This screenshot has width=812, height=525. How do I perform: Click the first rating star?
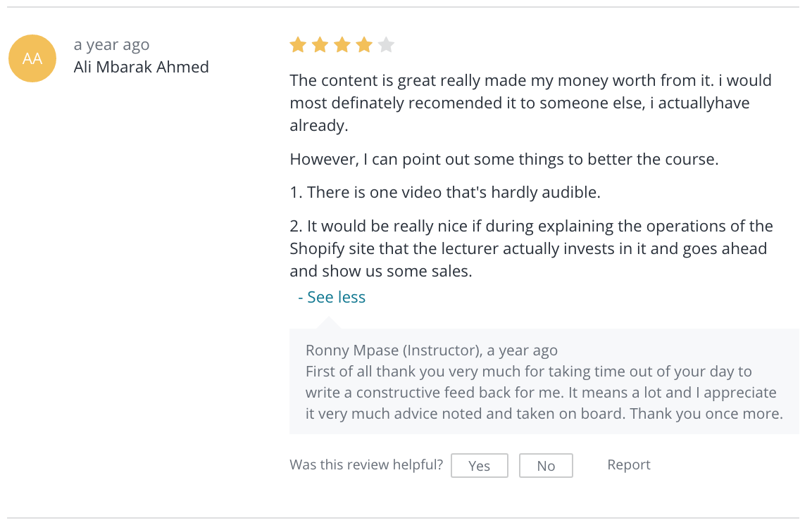[298, 45]
